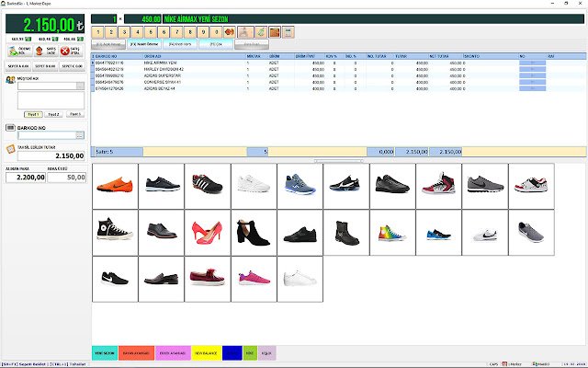Click on-screen numpad key 0
Viewport: 588px width, 368px height.
217,32
